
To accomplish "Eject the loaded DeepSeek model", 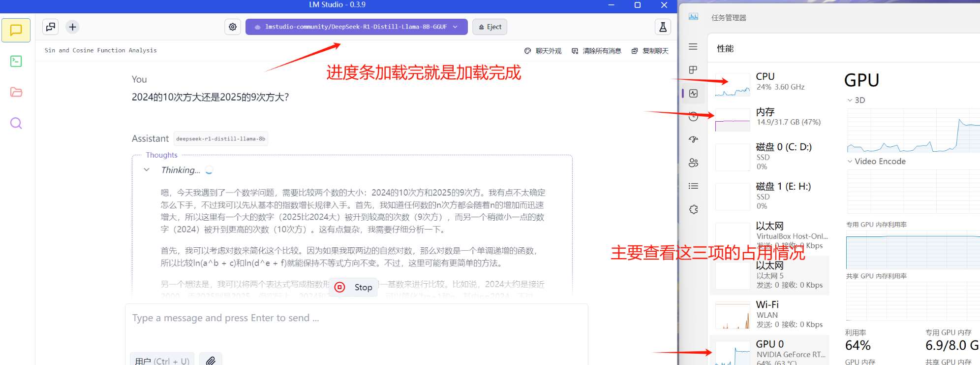I will [x=490, y=27].
